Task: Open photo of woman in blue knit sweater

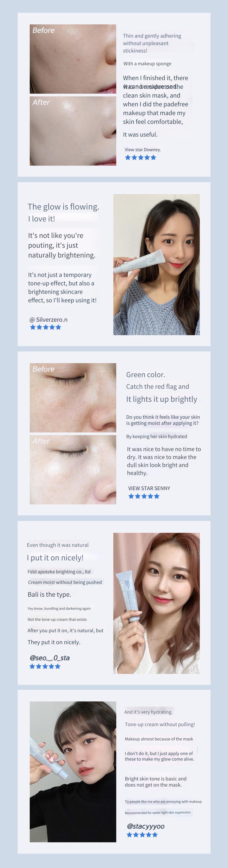Action: point(156,264)
